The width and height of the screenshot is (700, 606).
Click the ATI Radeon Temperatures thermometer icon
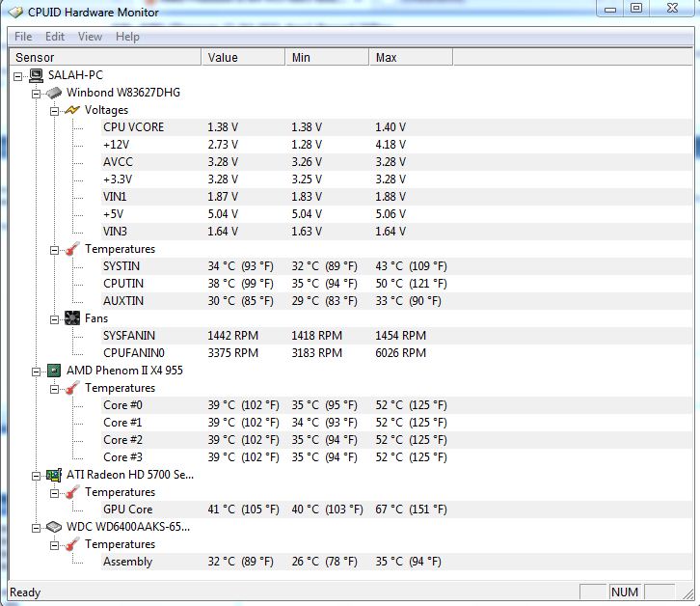point(72,492)
